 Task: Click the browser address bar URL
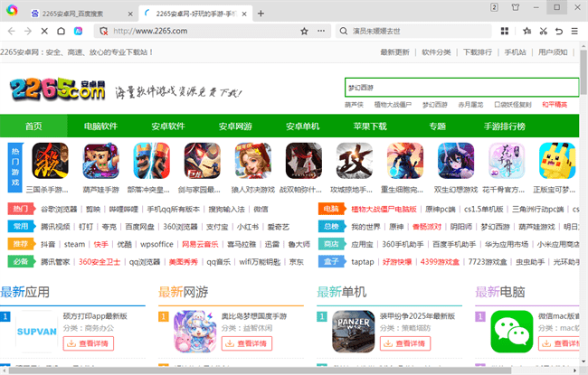pyautogui.click(x=150, y=31)
